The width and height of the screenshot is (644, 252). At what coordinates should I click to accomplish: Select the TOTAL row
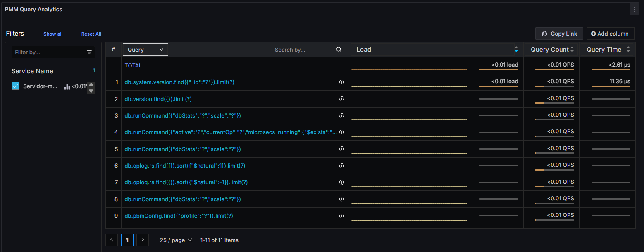pos(133,65)
